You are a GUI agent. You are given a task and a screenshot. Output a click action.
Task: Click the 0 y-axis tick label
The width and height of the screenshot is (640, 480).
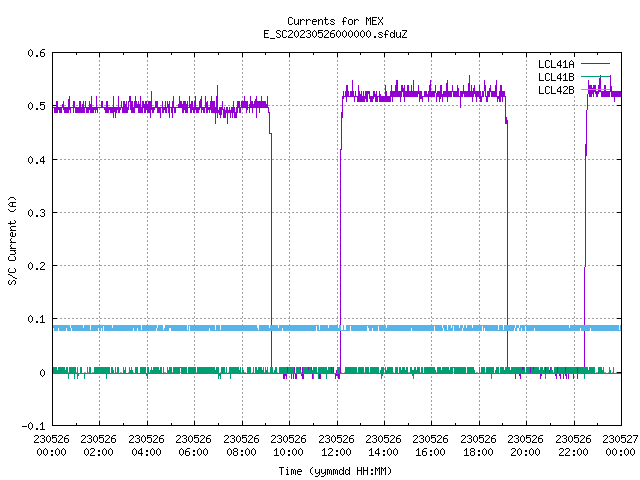coord(42,373)
